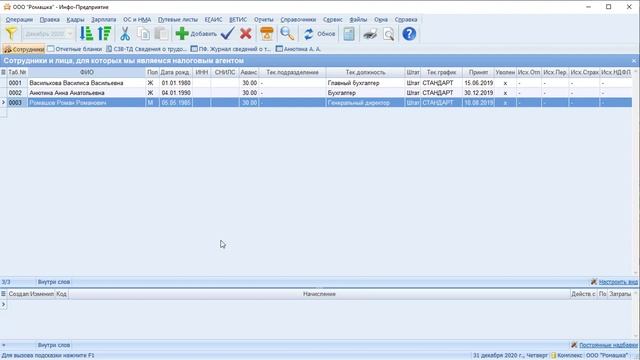Viewport: 640px width, 360px height.
Task: Switch to the Анютина А. А. tab
Action: [x=298, y=49]
